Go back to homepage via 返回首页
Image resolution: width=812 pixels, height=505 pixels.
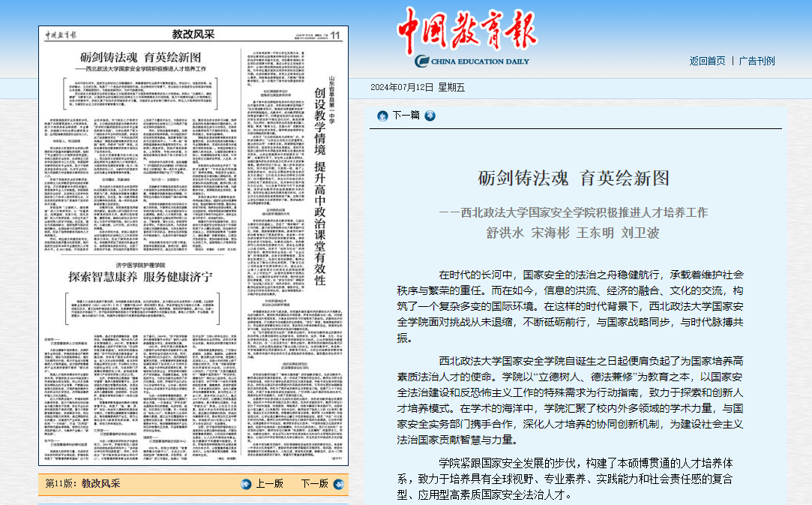tap(707, 61)
